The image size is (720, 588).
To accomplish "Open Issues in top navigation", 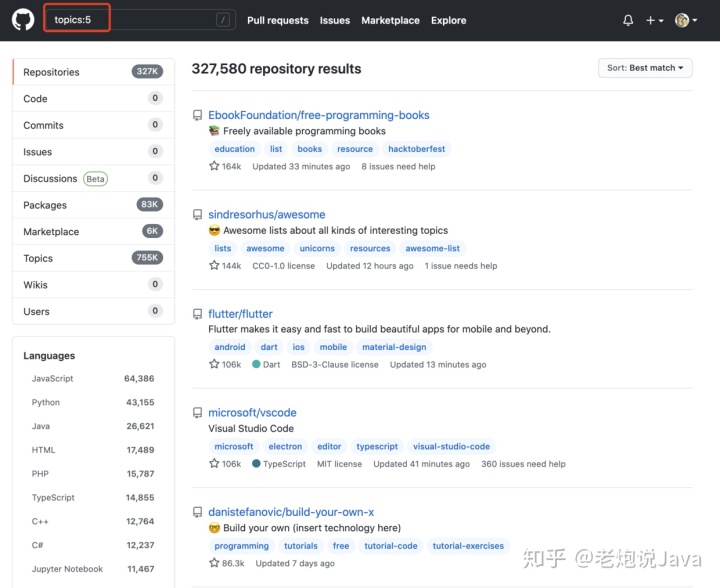I will click(335, 20).
